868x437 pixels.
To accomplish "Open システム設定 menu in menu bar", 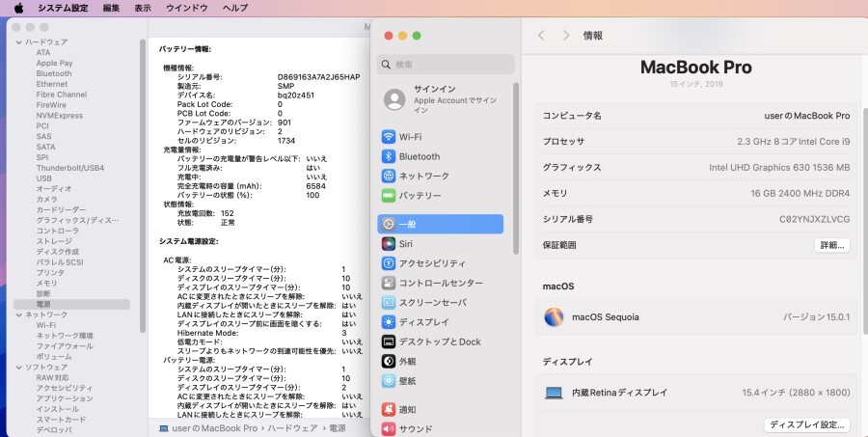I will (63, 8).
